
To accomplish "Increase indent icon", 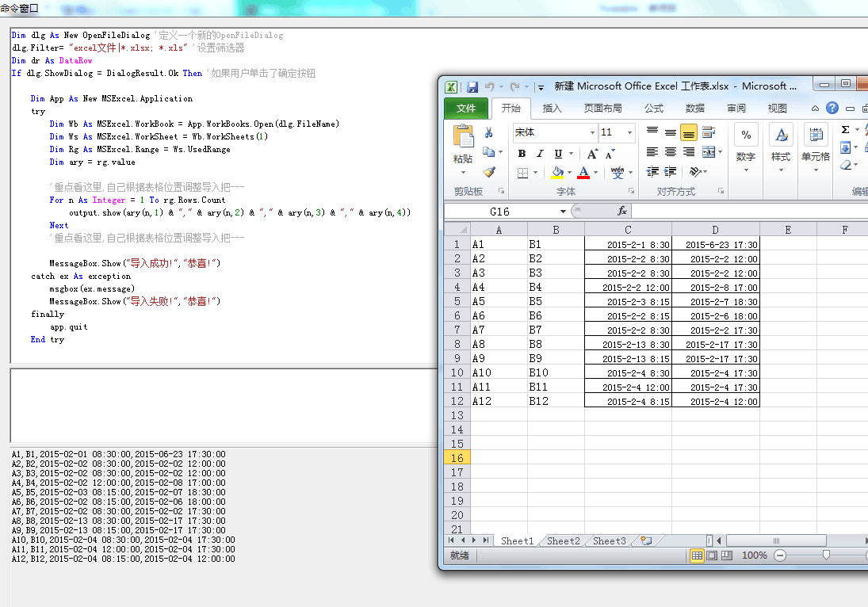I will (671, 171).
